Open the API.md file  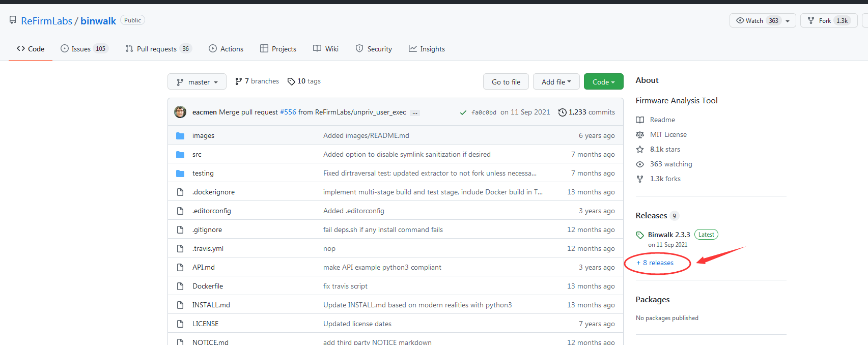(x=204, y=268)
